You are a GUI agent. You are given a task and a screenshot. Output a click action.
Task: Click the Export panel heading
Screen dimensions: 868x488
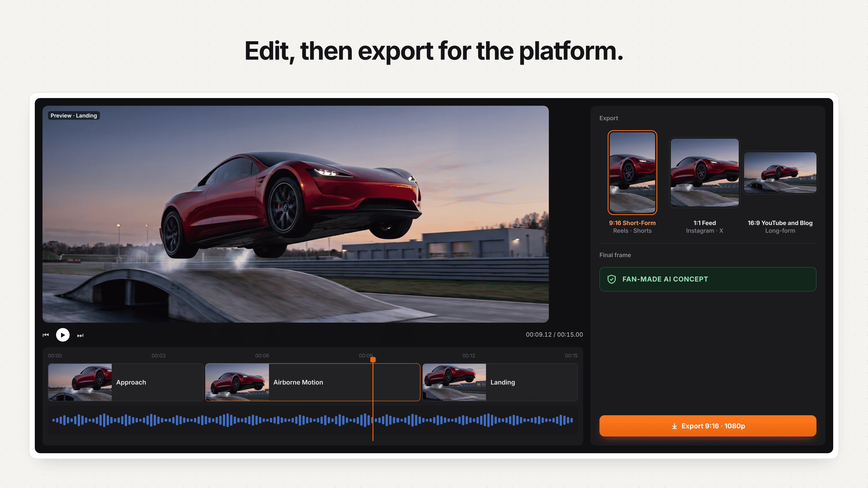click(x=609, y=118)
